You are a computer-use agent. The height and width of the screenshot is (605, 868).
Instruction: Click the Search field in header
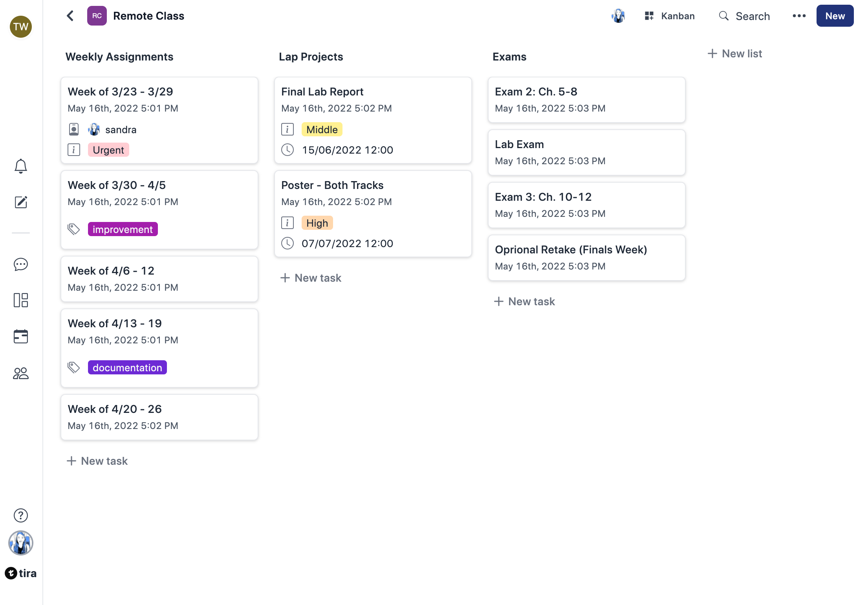(744, 16)
